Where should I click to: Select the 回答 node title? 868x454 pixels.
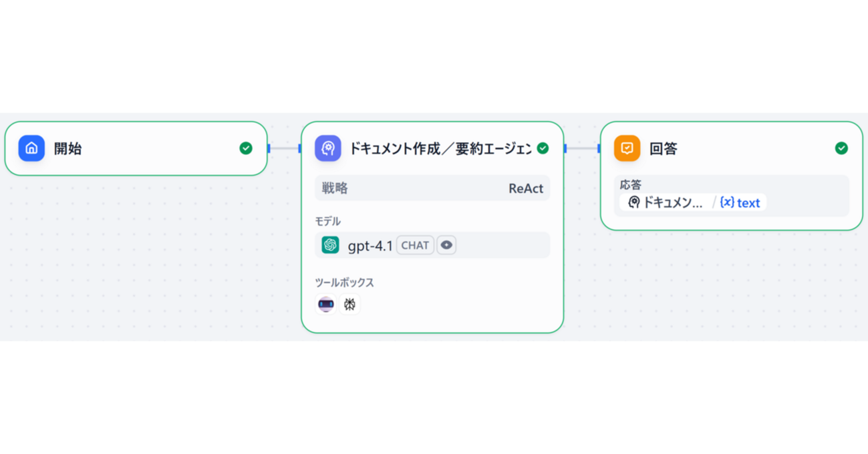click(x=664, y=148)
